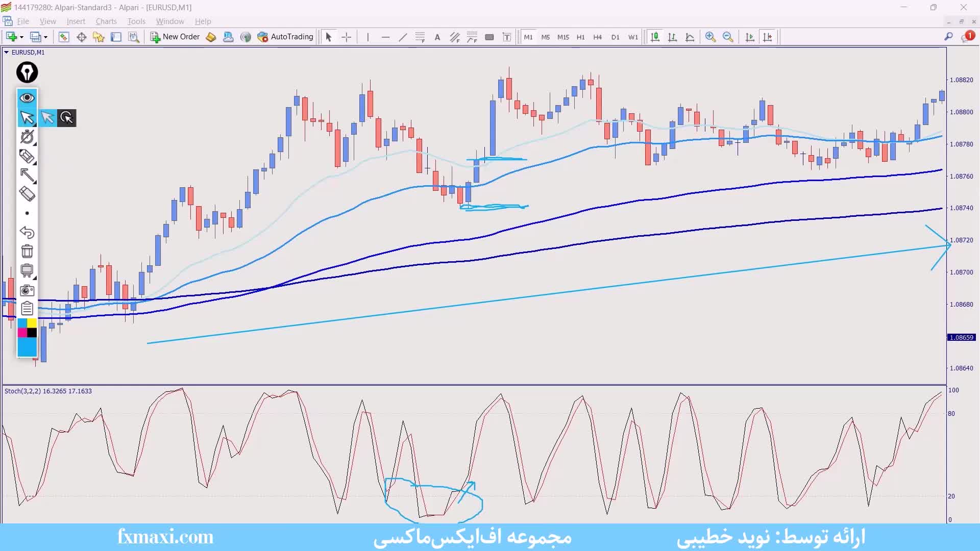Take a screenshot with the camera icon
980x551 pixels.
click(27, 290)
